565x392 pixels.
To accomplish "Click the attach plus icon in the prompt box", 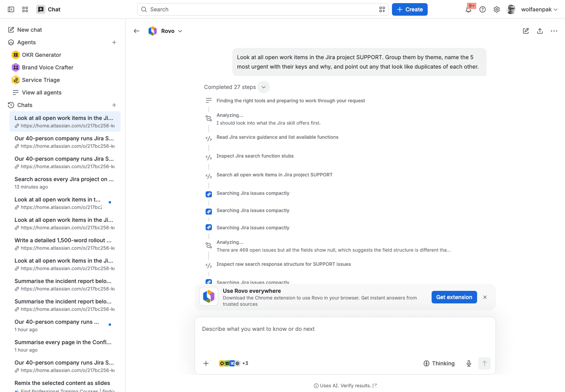I will coord(206,363).
